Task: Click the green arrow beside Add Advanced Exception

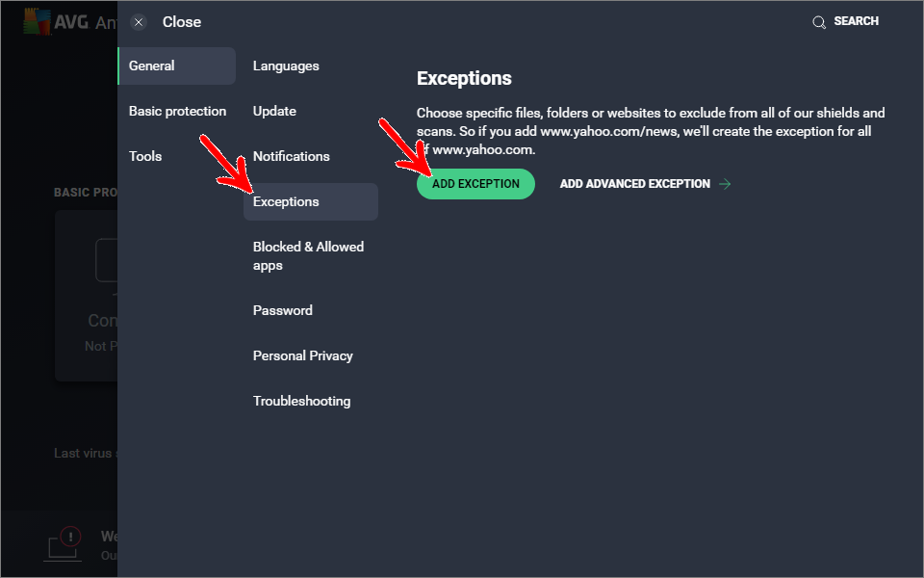Action: pos(725,184)
